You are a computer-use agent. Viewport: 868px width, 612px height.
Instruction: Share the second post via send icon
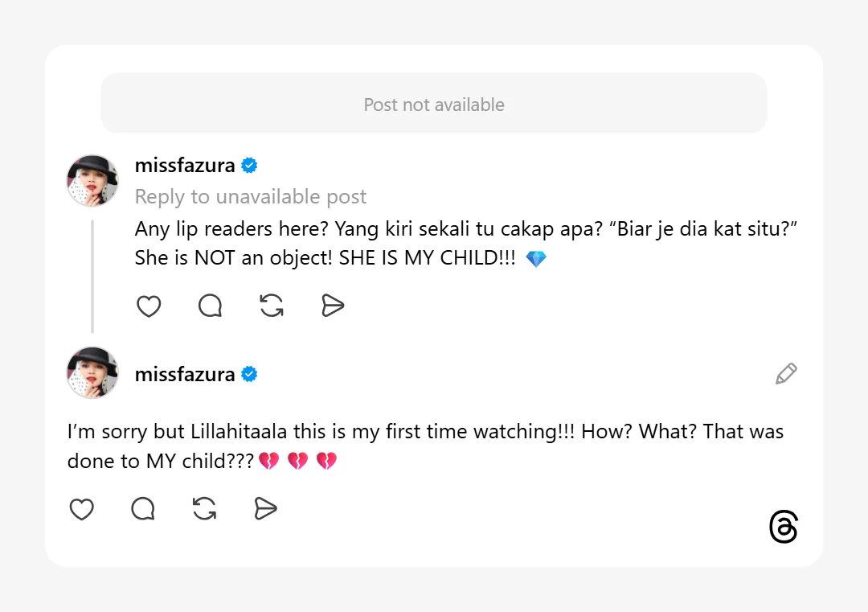point(265,509)
